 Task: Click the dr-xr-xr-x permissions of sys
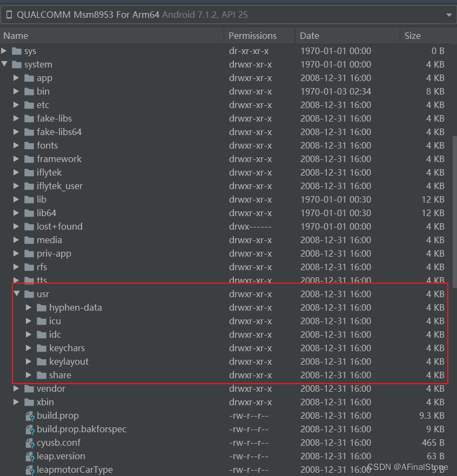click(x=248, y=51)
